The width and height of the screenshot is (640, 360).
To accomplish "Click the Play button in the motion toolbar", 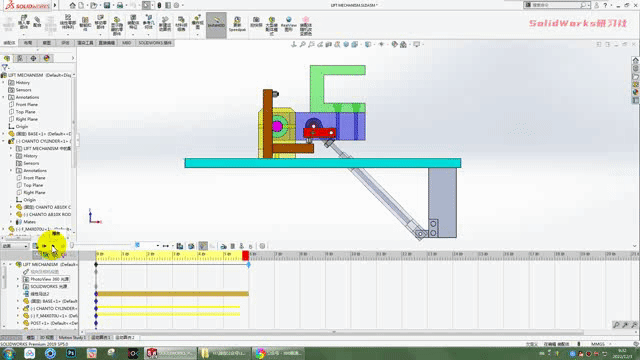I will pos(53,246).
